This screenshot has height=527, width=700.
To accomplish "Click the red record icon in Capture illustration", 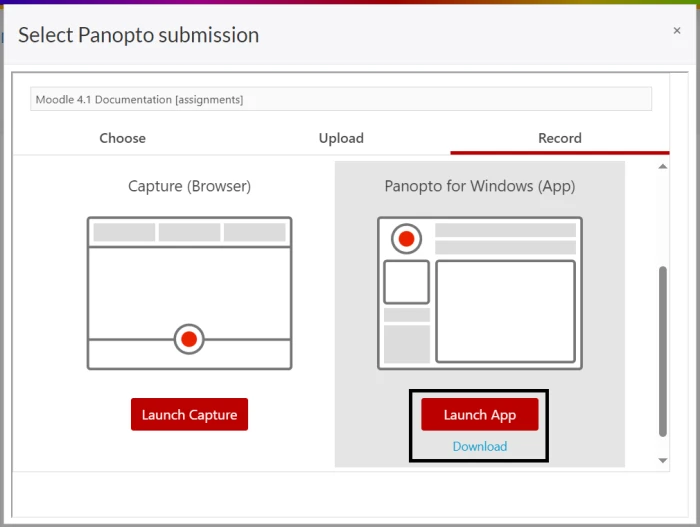I will tap(188, 339).
